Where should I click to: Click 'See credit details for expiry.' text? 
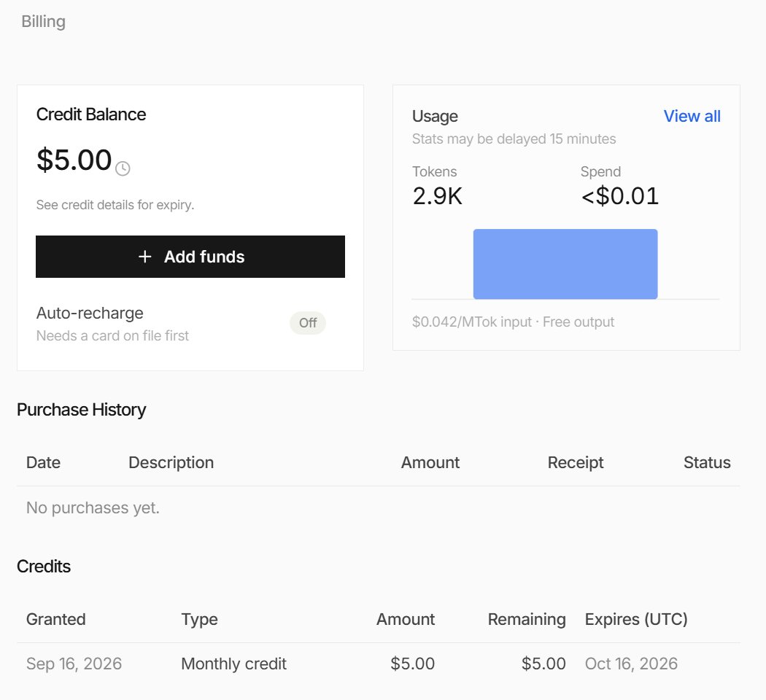pyautogui.click(x=115, y=205)
